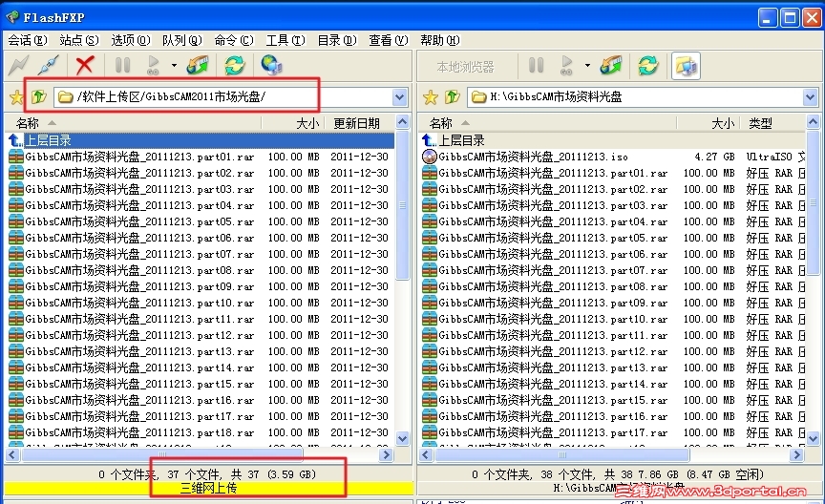This screenshot has width=825, height=504.
Task: Open the 工具 menu
Action: 286,40
